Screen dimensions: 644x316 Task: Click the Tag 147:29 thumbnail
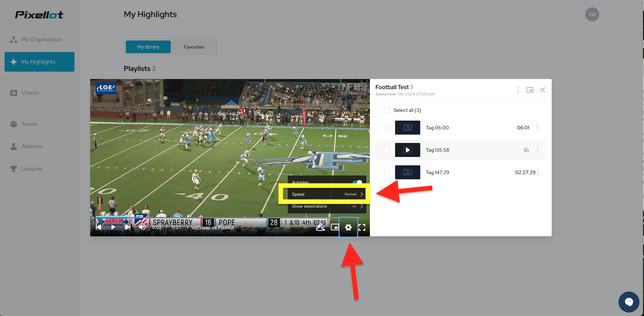tap(408, 172)
